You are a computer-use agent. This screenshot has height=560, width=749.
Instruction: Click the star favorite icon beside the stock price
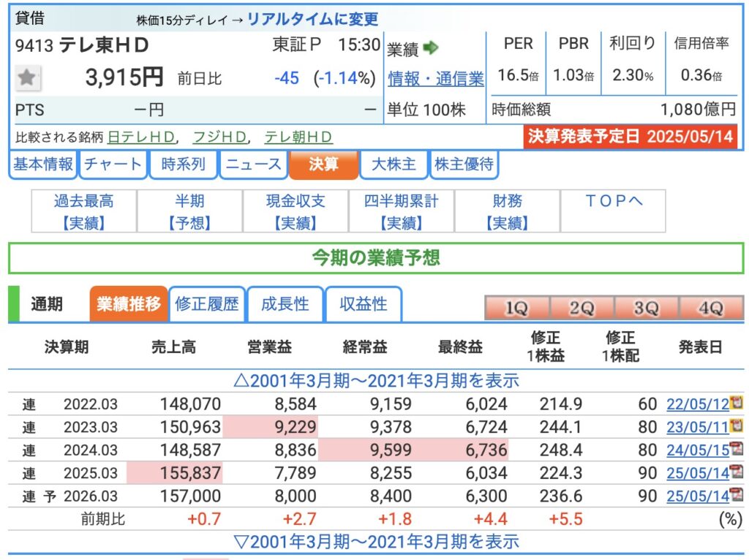(28, 77)
